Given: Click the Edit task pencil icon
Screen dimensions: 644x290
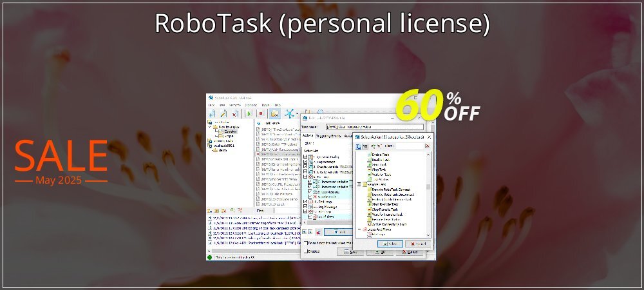Looking at the screenshot, I should click(x=223, y=114).
